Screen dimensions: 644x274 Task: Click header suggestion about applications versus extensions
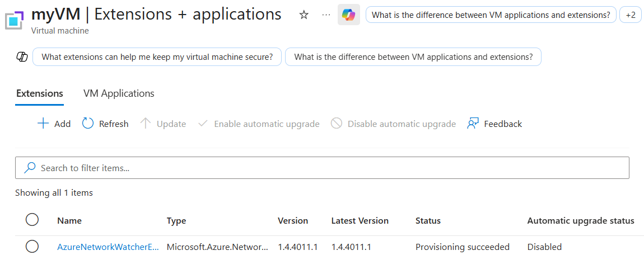pos(491,15)
